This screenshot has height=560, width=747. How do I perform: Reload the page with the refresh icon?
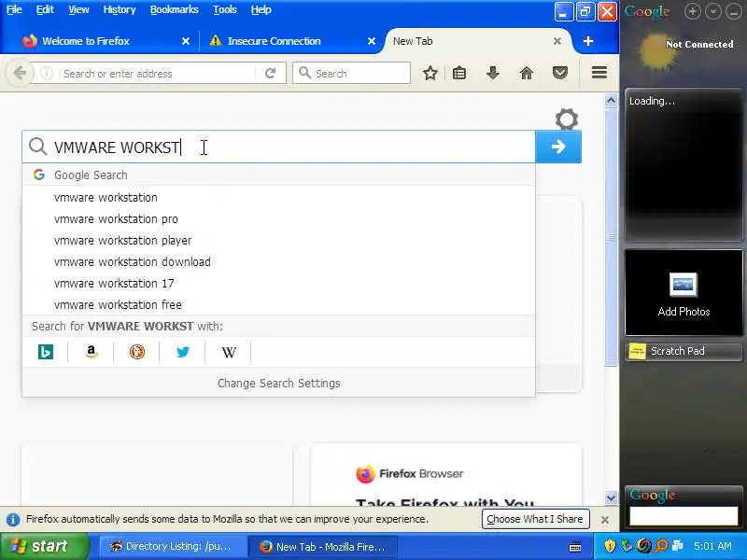[x=270, y=74]
